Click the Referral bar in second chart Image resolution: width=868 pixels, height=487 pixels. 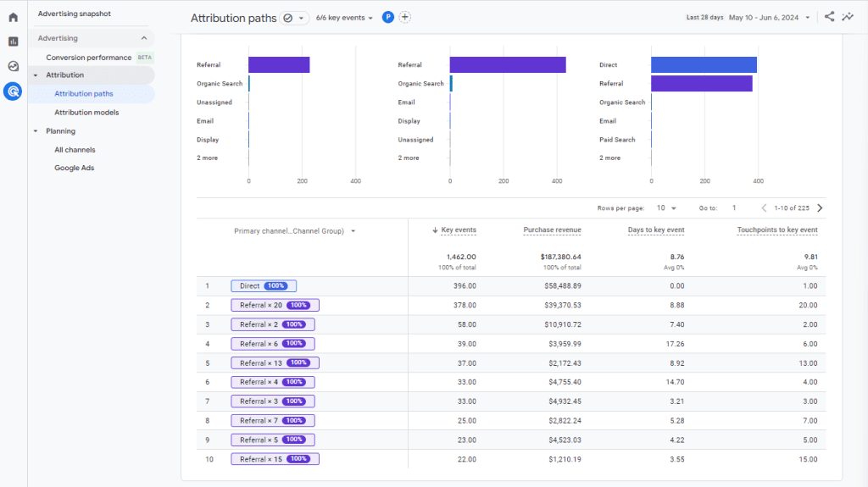[508, 64]
